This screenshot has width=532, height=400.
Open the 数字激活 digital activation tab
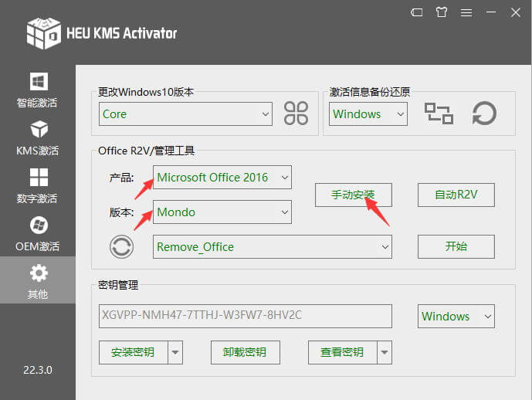37,185
